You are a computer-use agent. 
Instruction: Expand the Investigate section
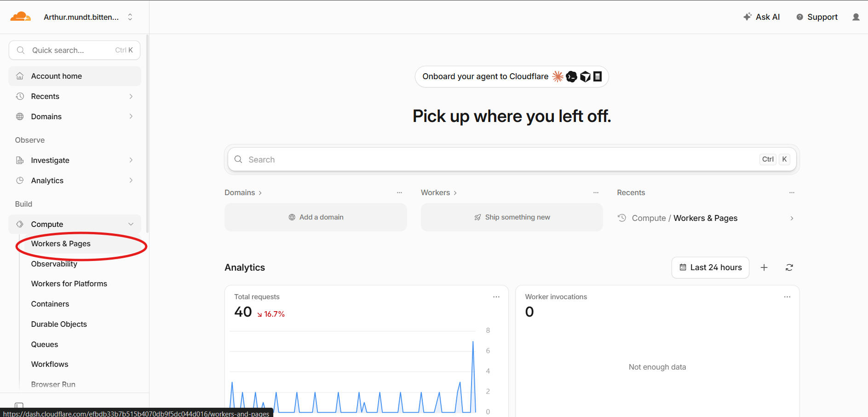(75, 160)
